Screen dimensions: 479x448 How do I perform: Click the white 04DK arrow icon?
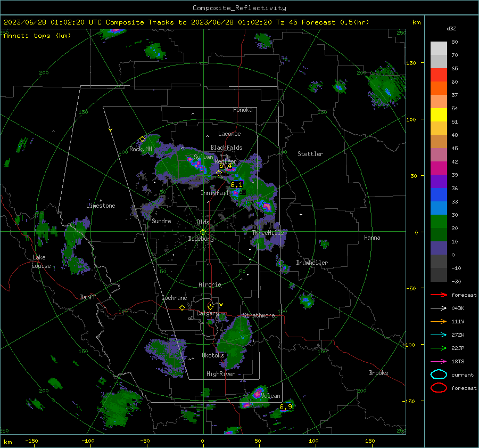point(439,308)
